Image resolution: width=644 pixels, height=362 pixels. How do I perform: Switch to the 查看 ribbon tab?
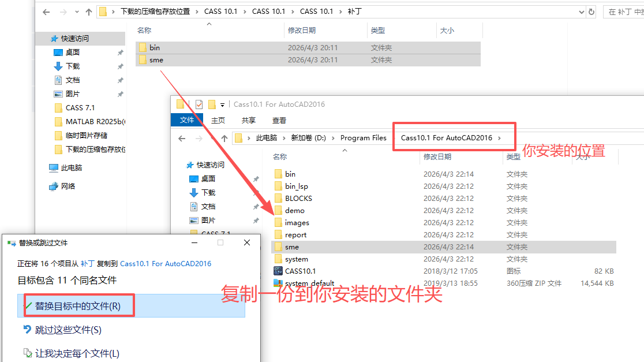(280, 120)
